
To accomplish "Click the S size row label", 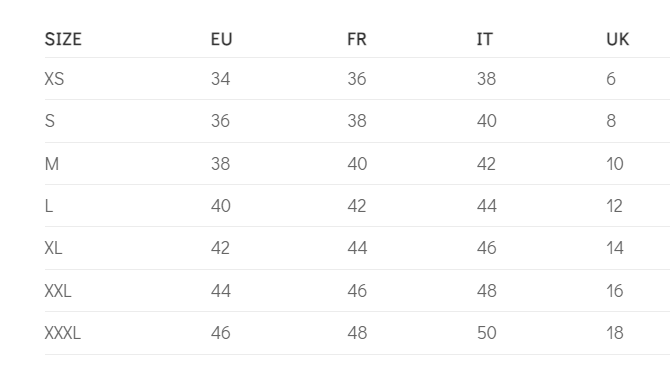I will tap(50, 121).
